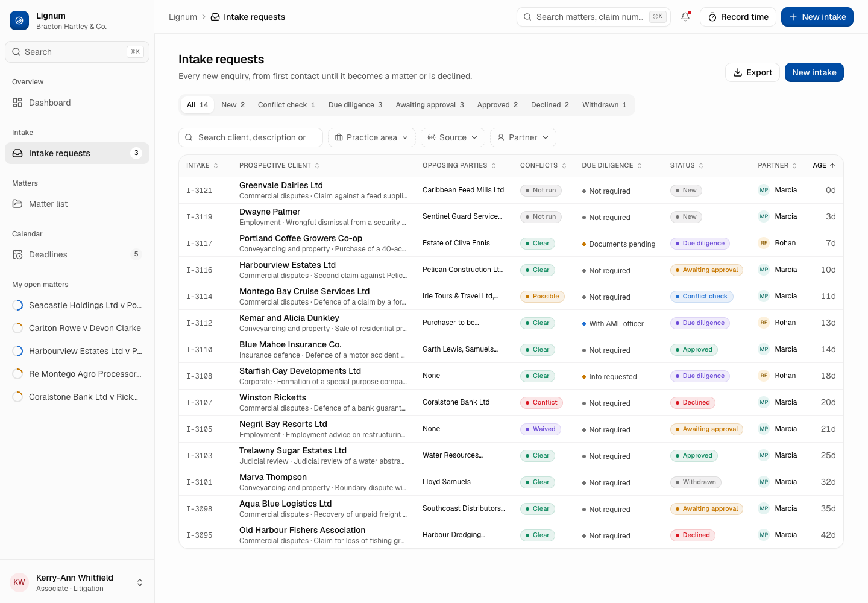This screenshot has height=603, width=868.
Task: Click the progress ring beside Harbourview Estates Ltd matter
Action: tap(17, 351)
